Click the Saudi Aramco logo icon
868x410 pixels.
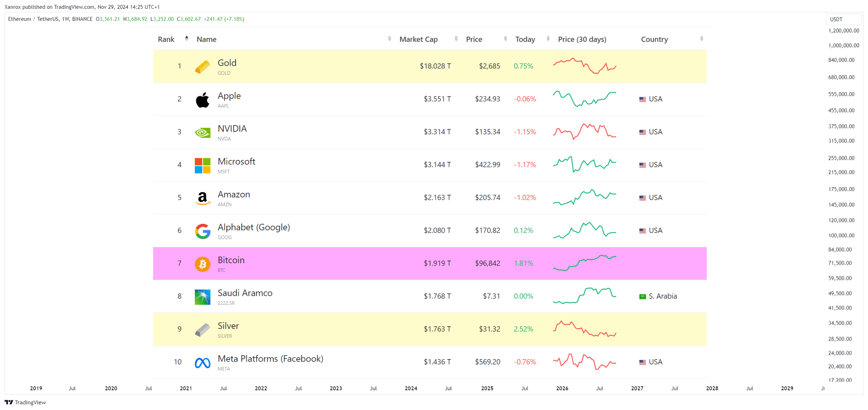pyautogui.click(x=203, y=297)
